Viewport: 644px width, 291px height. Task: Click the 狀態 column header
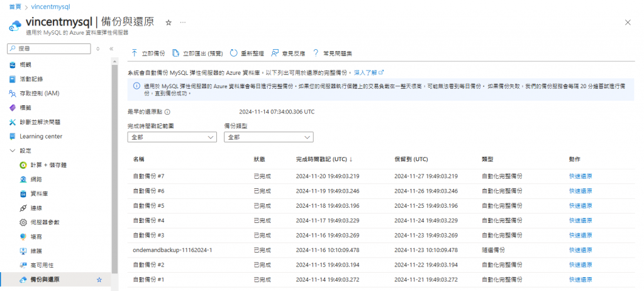tap(260, 159)
